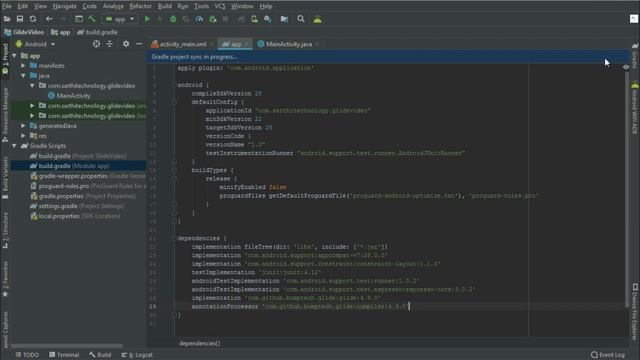
Task: Click the Open file toolbar icon
Action: [7, 19]
